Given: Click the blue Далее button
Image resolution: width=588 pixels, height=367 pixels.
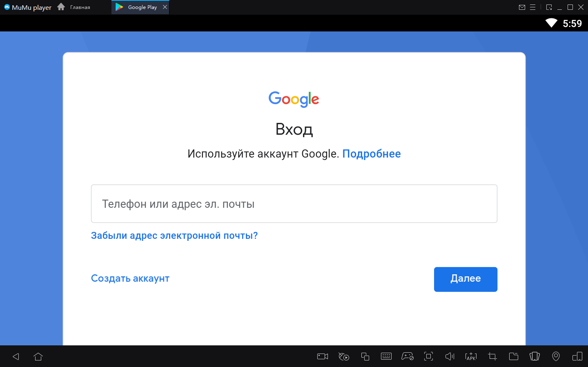Looking at the screenshot, I should coord(465,279).
